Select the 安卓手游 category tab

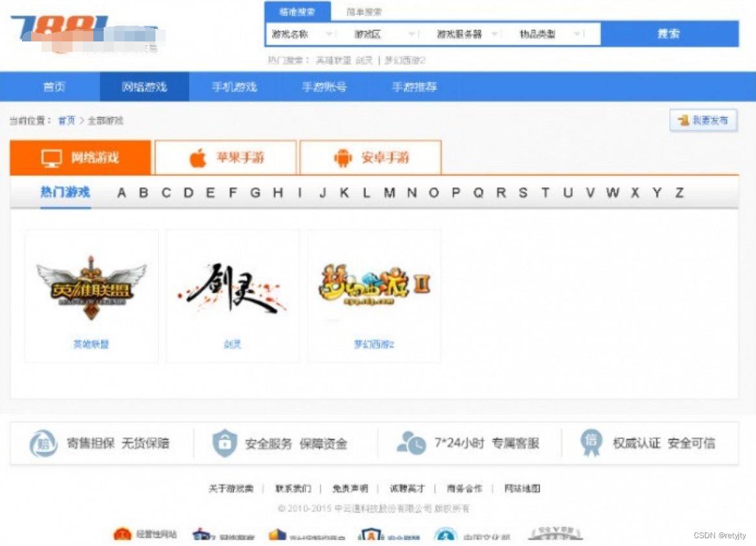pyautogui.click(x=371, y=157)
